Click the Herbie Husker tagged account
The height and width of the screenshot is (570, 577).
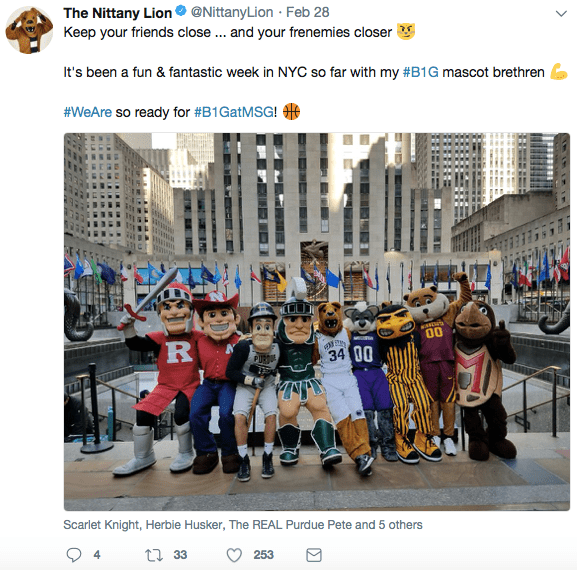click(x=185, y=525)
